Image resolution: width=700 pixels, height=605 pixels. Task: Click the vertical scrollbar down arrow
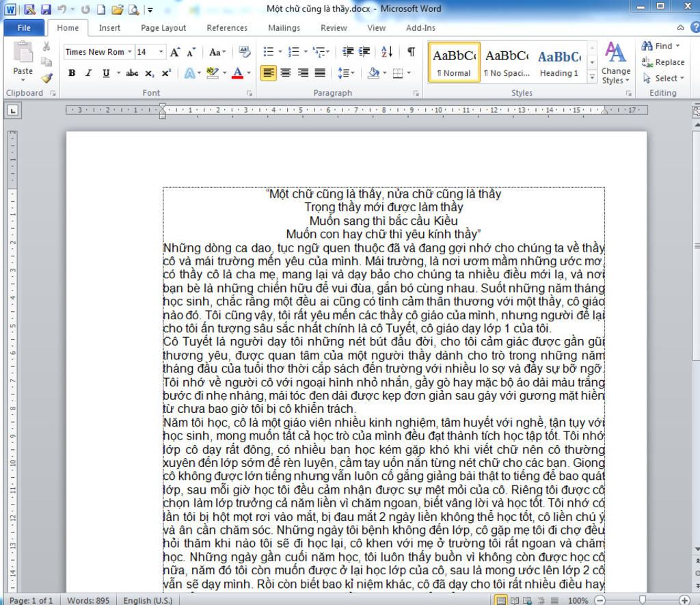(x=697, y=549)
